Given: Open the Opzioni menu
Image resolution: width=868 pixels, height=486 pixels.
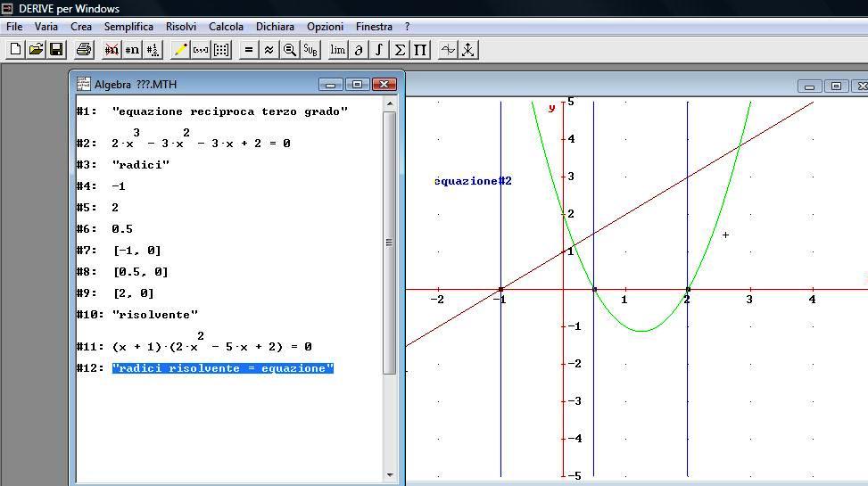Looking at the screenshot, I should [325, 27].
